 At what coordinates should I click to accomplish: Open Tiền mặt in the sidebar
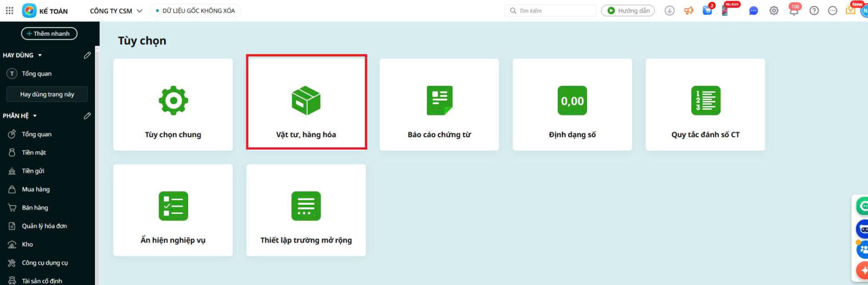click(34, 153)
